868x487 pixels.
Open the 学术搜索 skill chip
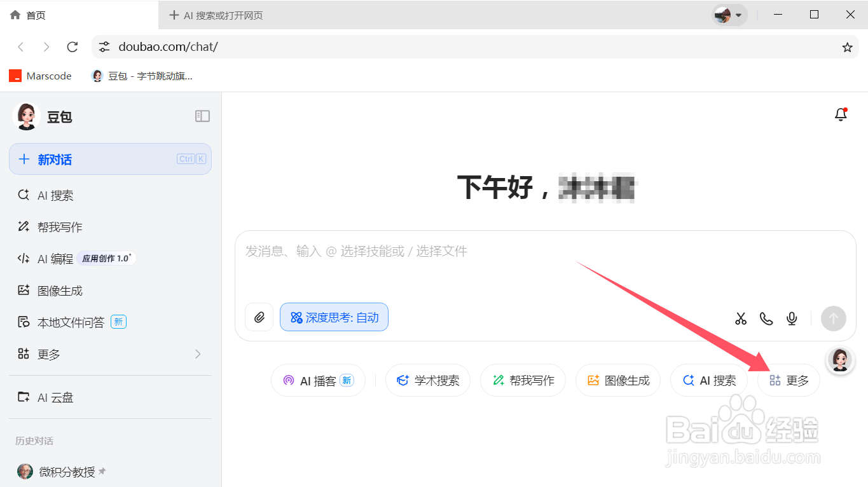tap(428, 380)
